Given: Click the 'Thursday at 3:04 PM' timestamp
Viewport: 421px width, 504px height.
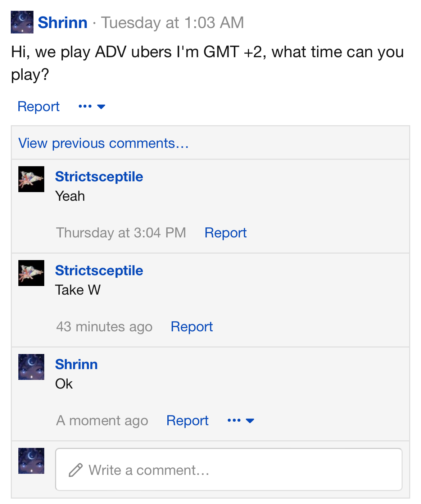Looking at the screenshot, I should tap(121, 233).
